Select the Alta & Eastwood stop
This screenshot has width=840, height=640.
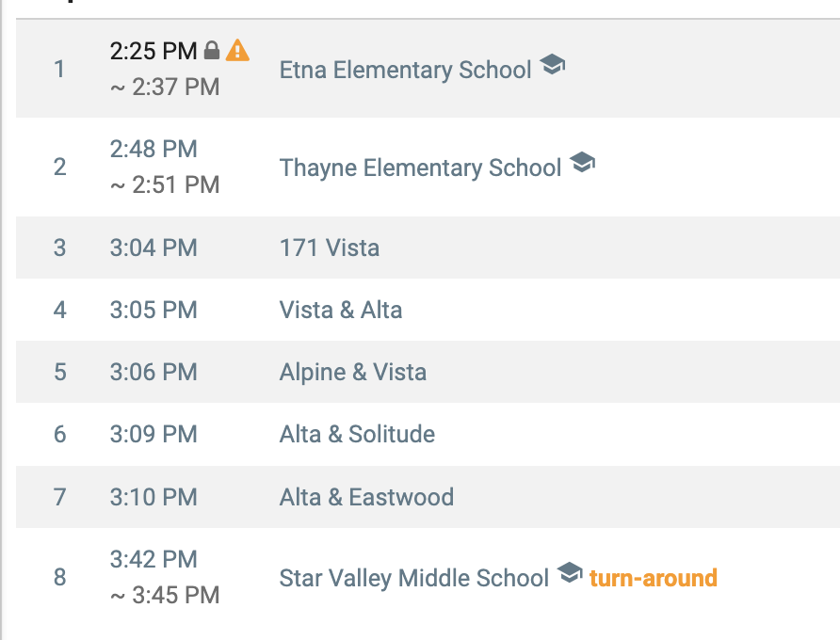coord(367,497)
